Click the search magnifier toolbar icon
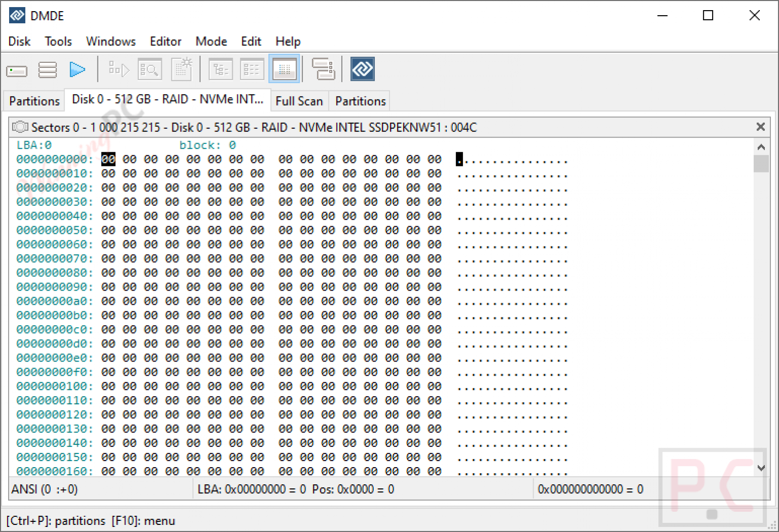The width and height of the screenshot is (779, 532). [x=150, y=69]
